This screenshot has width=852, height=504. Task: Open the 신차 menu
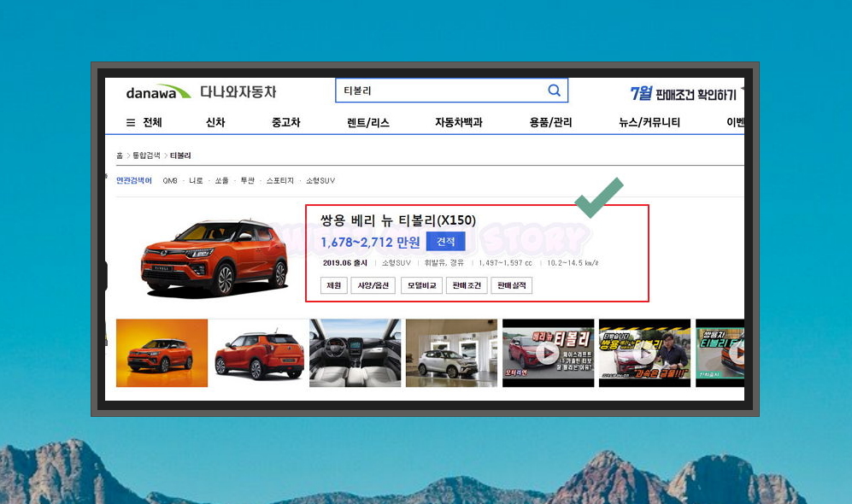[215, 122]
